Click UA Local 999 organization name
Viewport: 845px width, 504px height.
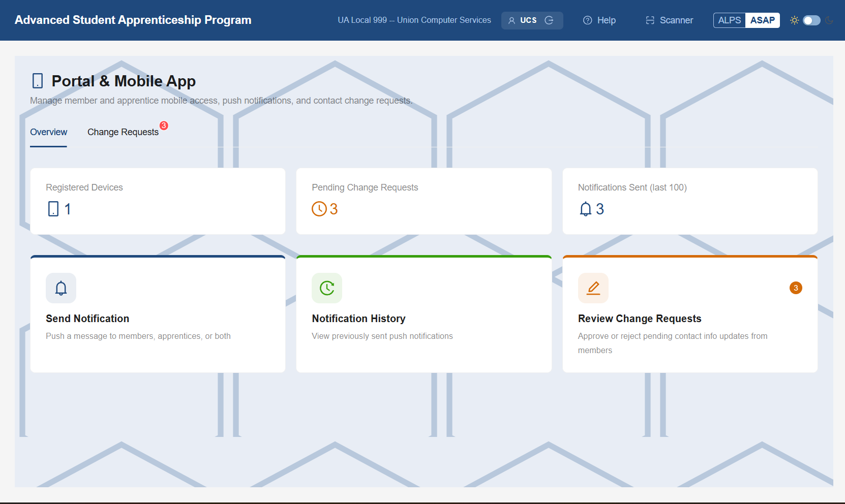[414, 20]
